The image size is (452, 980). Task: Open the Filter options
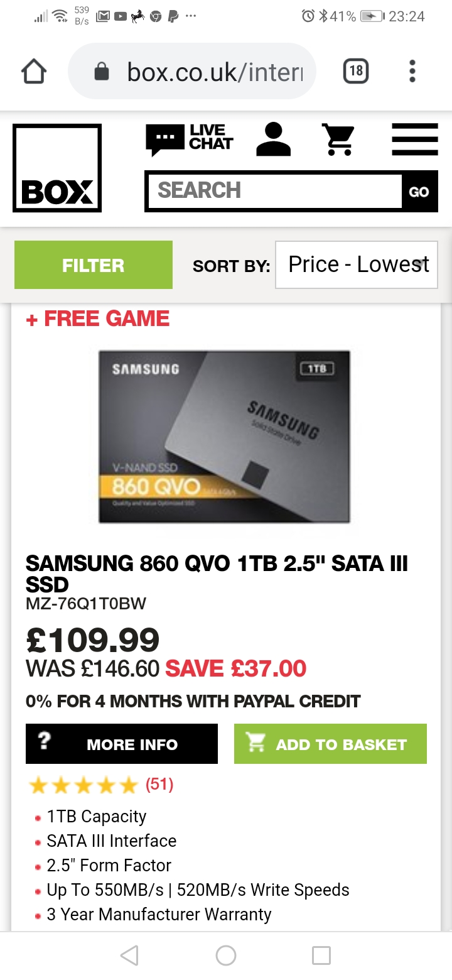[94, 265]
